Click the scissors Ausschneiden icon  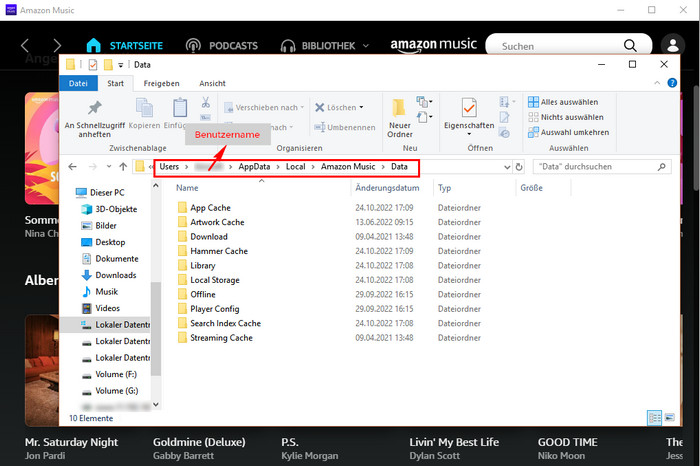[x=206, y=102]
